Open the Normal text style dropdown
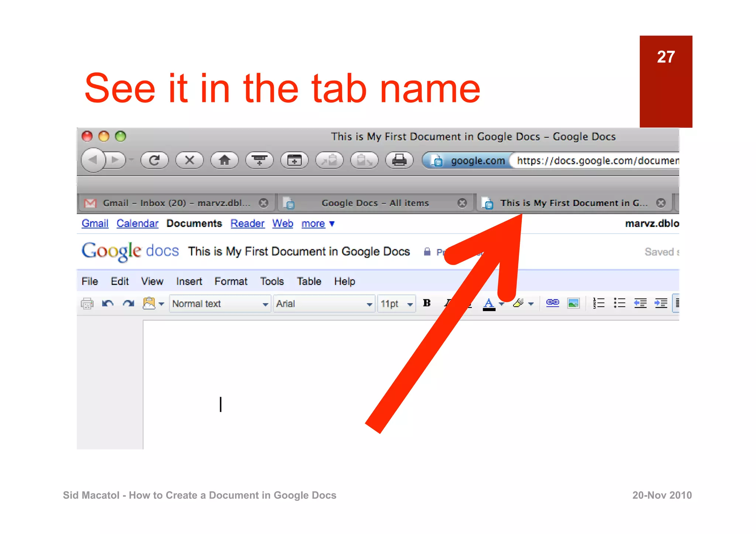The height and width of the screenshot is (534, 756). coord(220,304)
